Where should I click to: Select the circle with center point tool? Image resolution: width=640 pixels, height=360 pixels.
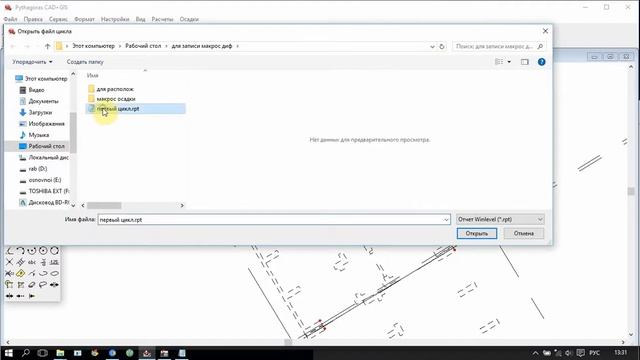pos(43,251)
